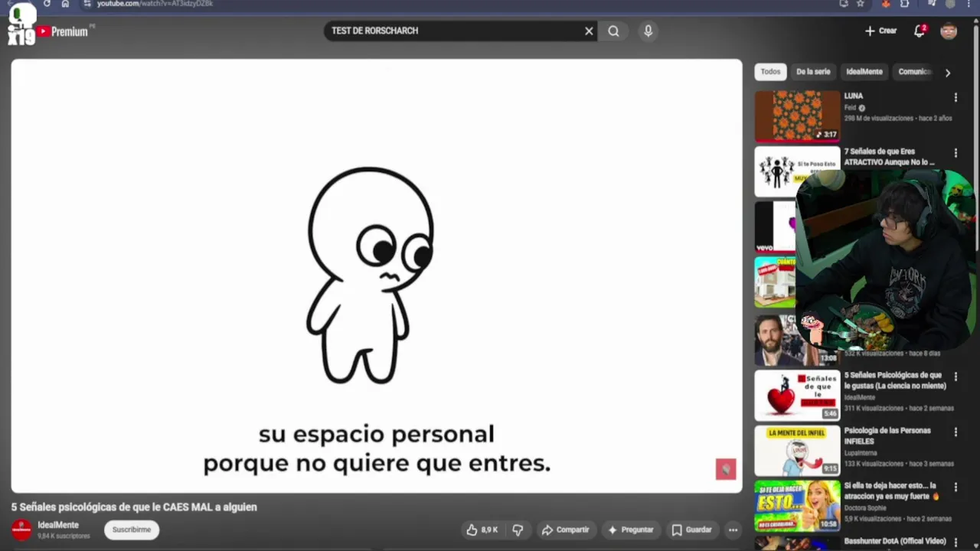Click the Feid channel name under LUNA

[850, 108]
